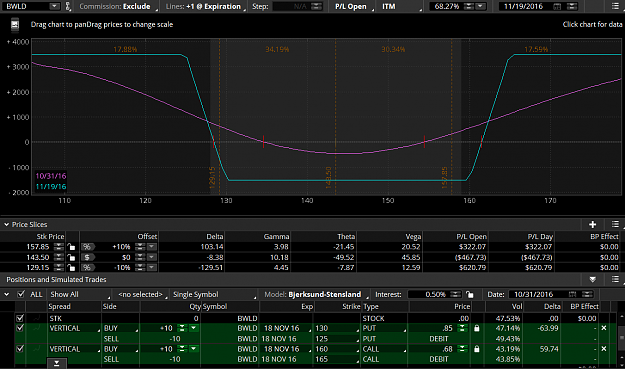Toggle the lock for the 157.85 slice

(x=71, y=247)
